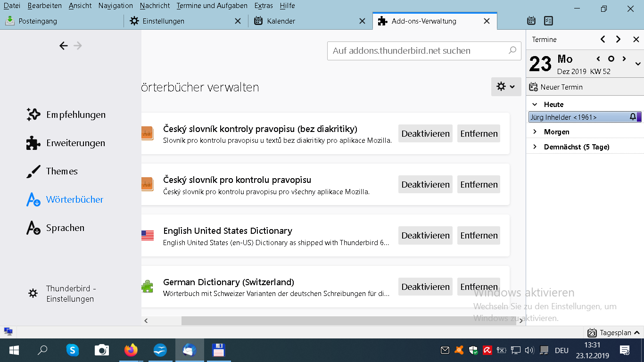Expand the Demnächst (5 Tage) section
This screenshot has width=644, height=362.
(x=535, y=147)
